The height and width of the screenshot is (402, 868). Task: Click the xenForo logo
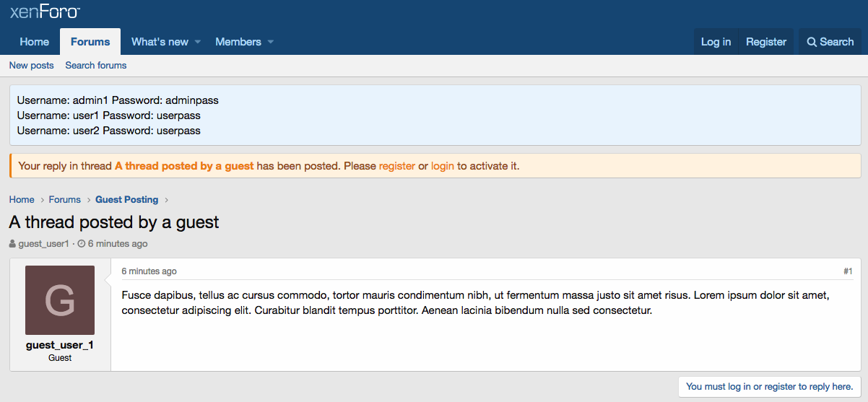(x=45, y=12)
